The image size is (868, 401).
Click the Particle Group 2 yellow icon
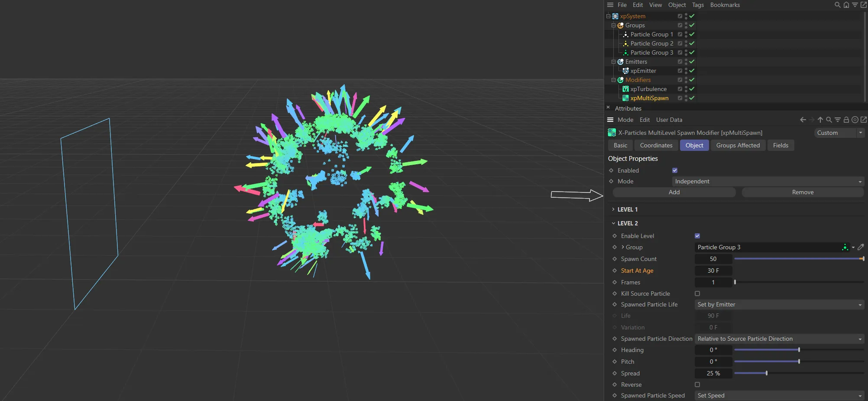(x=625, y=43)
